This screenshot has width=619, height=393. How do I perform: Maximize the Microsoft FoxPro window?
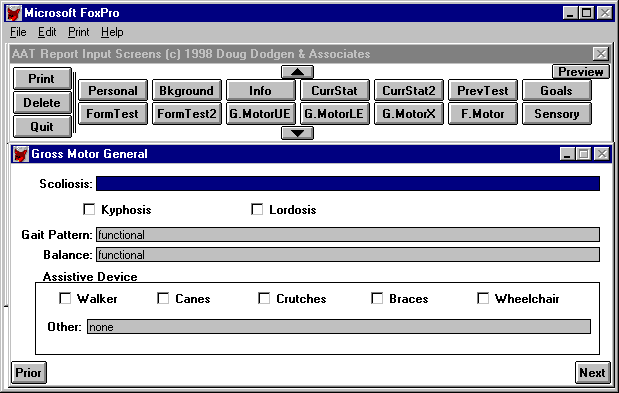[587, 13]
